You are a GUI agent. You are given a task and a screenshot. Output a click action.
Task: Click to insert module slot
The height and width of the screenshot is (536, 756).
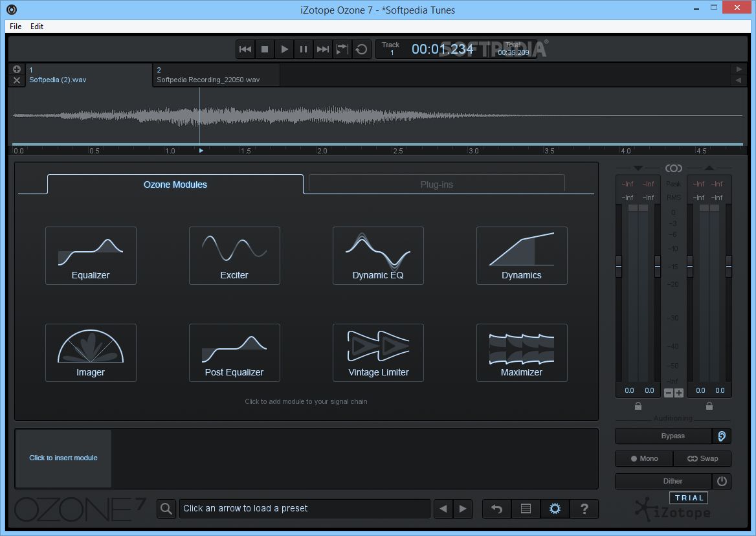tap(63, 458)
